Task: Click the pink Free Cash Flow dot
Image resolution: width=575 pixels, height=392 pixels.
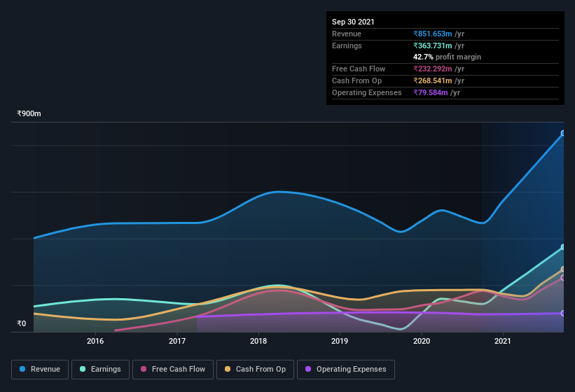Action: coord(144,369)
